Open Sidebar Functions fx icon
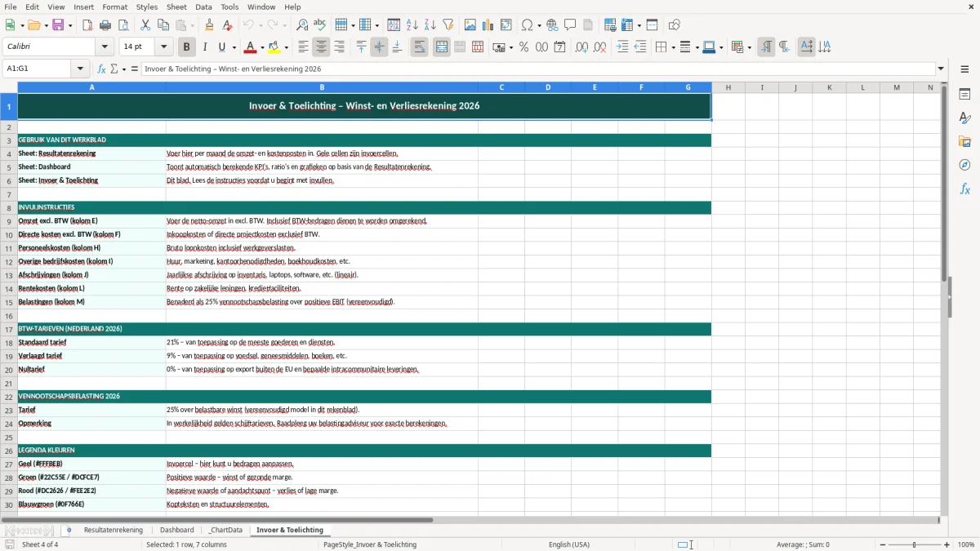980x551 pixels. tap(964, 189)
